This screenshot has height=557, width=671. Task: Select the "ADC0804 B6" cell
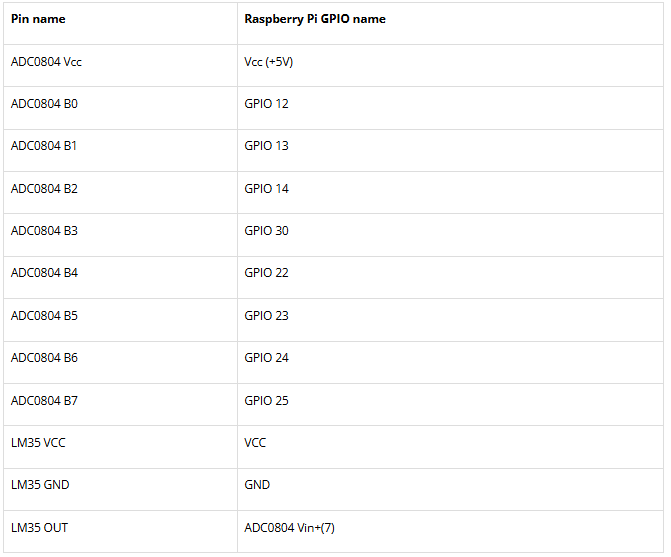[44, 358]
